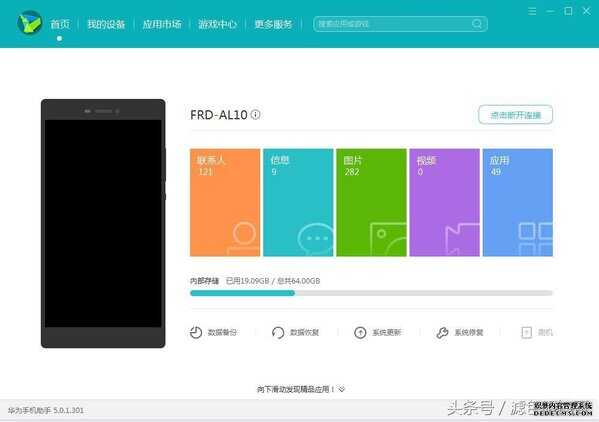Open the blue 应用 apps tile

pyautogui.click(x=518, y=202)
